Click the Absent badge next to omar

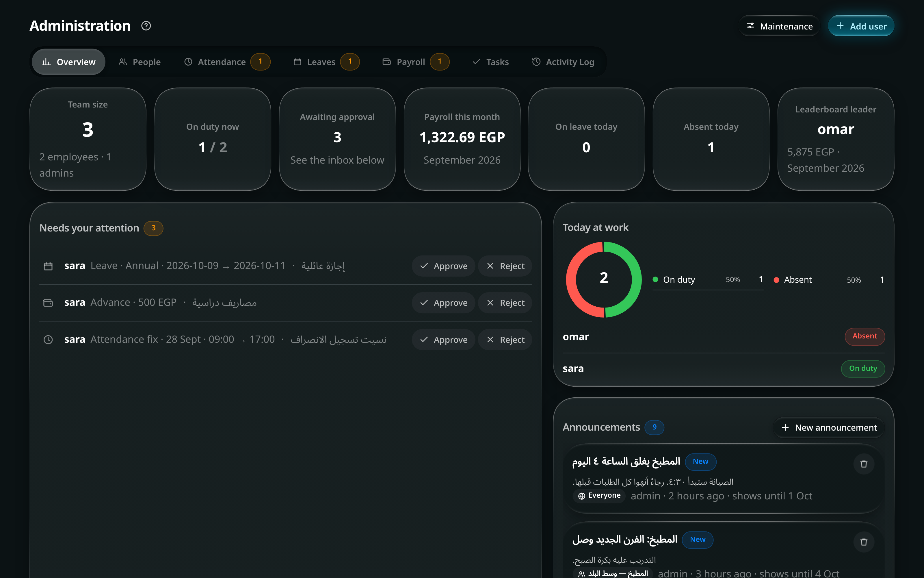pyautogui.click(x=864, y=336)
